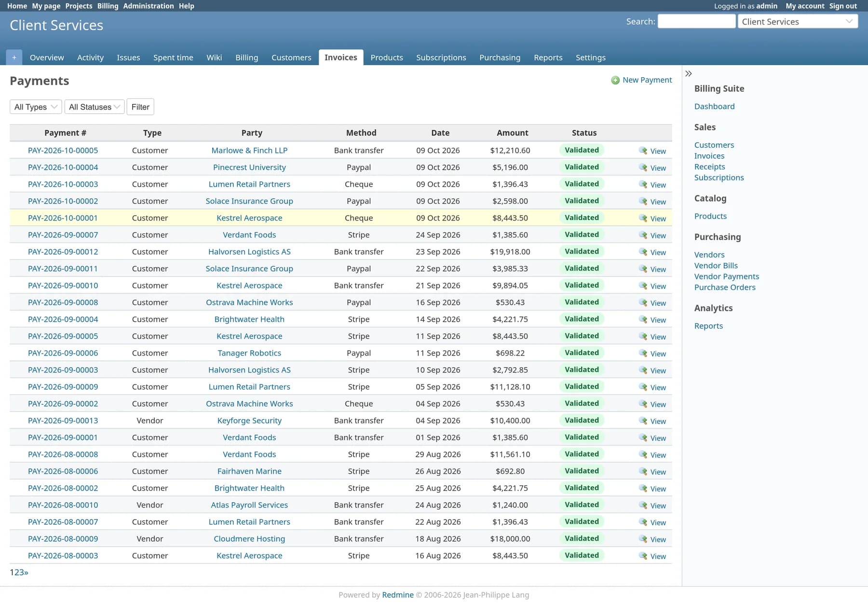The height and width of the screenshot is (603, 868).
Task: Open the Purchasing tab
Action: [x=500, y=57]
